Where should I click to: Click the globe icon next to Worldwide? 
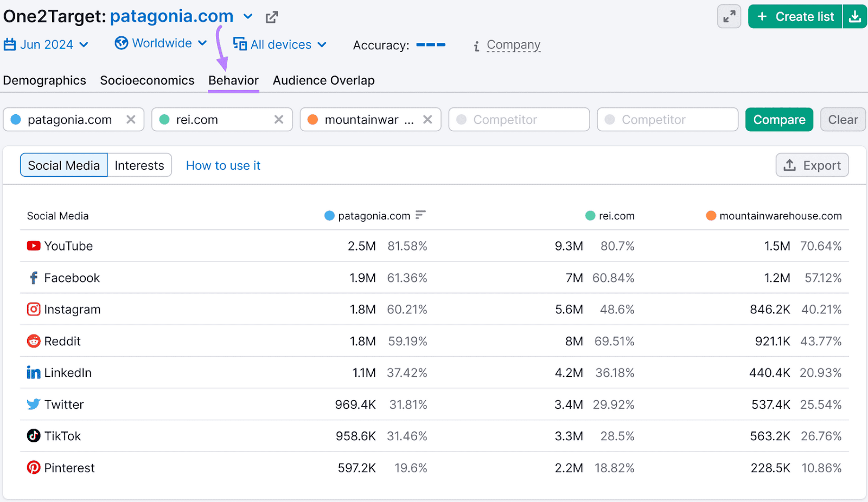coord(122,43)
